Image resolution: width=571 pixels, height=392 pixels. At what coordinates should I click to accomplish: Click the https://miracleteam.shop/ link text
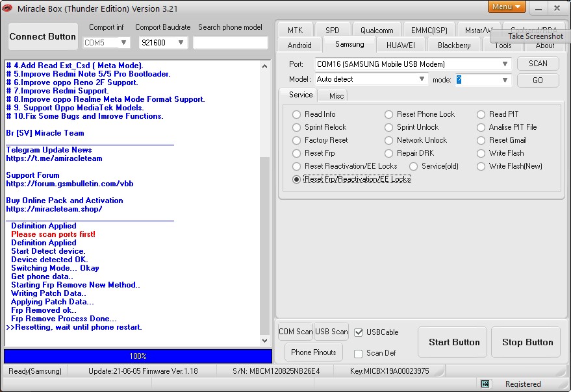pos(55,209)
